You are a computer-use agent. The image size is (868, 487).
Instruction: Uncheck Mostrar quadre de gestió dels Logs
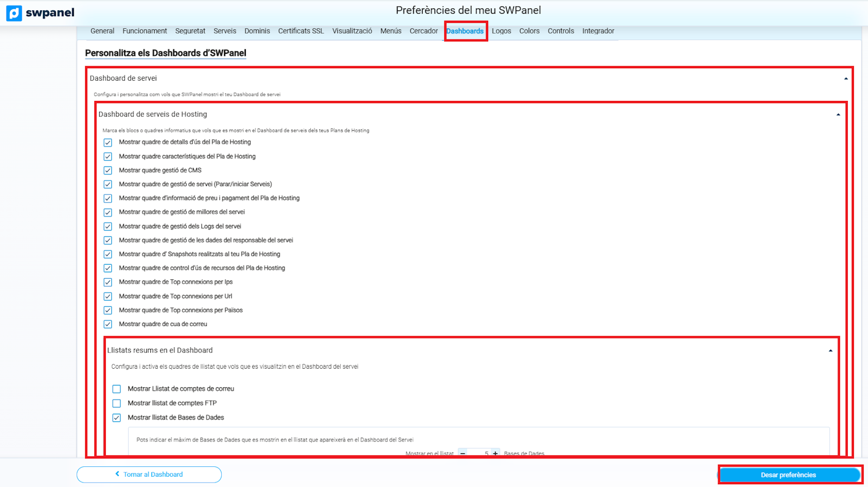(108, 227)
